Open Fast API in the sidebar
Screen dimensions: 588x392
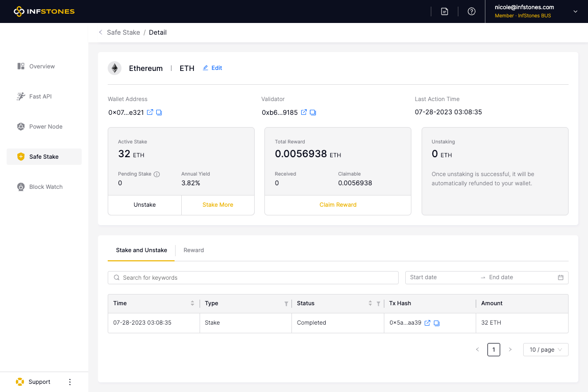tap(44, 96)
